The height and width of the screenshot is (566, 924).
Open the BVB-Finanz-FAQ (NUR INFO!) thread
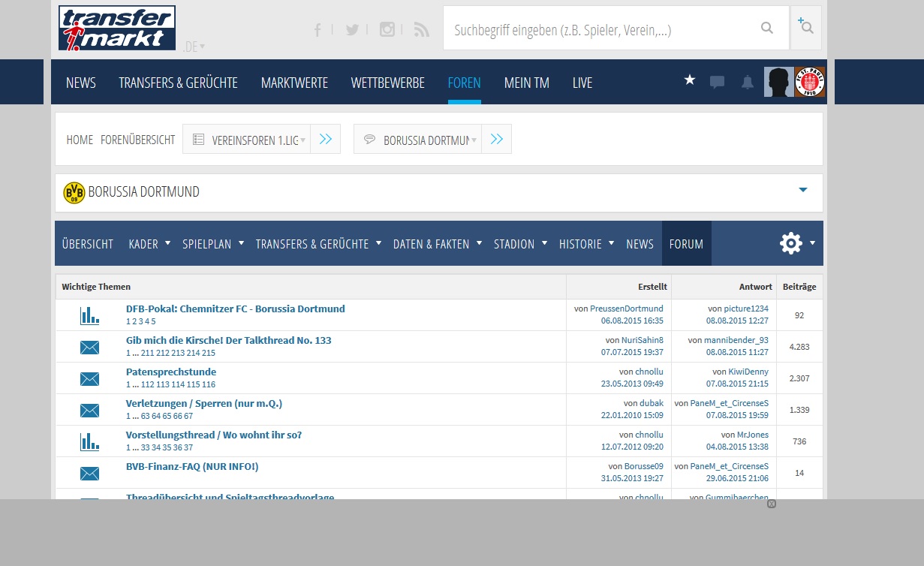[x=192, y=466]
